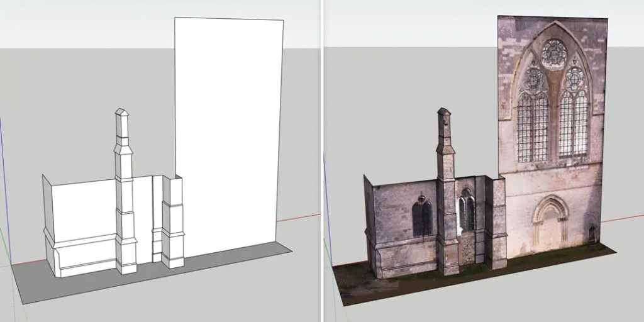The height and width of the screenshot is (322, 644).
Task: Select the textured ground strip under the church
Action: tap(377, 286)
